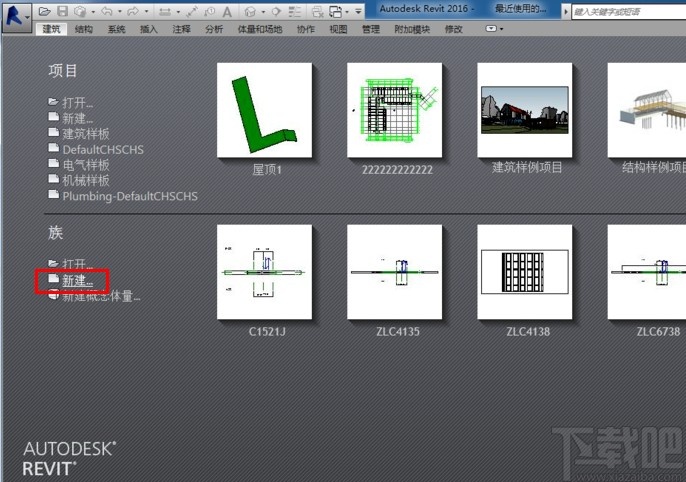Open the 222222222222 project thumbnail

pos(395,110)
